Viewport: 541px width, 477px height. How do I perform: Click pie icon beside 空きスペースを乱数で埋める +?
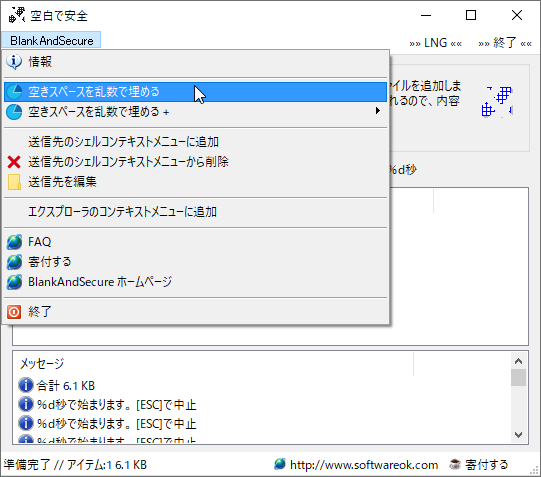[14, 112]
